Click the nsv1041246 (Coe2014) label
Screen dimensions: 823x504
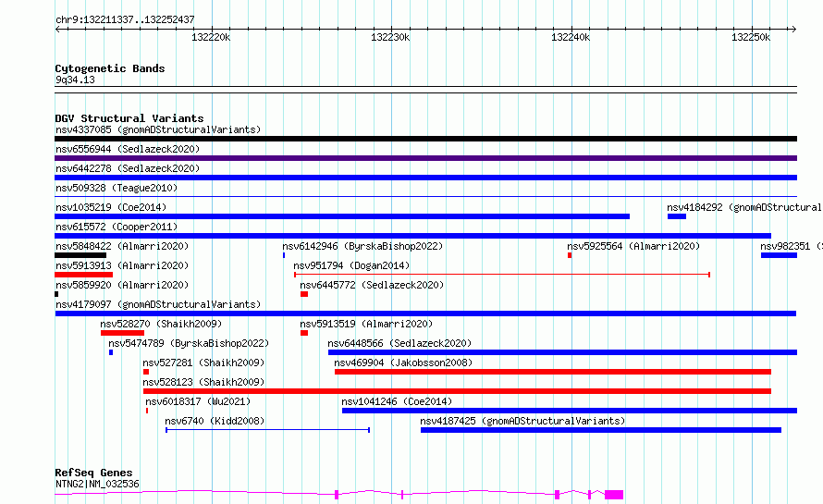397,401
